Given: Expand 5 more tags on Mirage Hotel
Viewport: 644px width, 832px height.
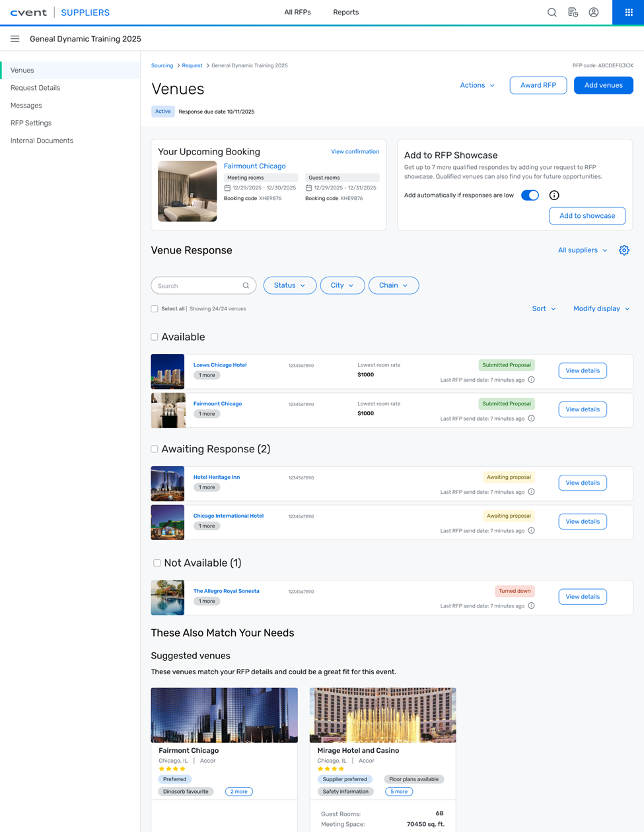Looking at the screenshot, I should coord(399,792).
